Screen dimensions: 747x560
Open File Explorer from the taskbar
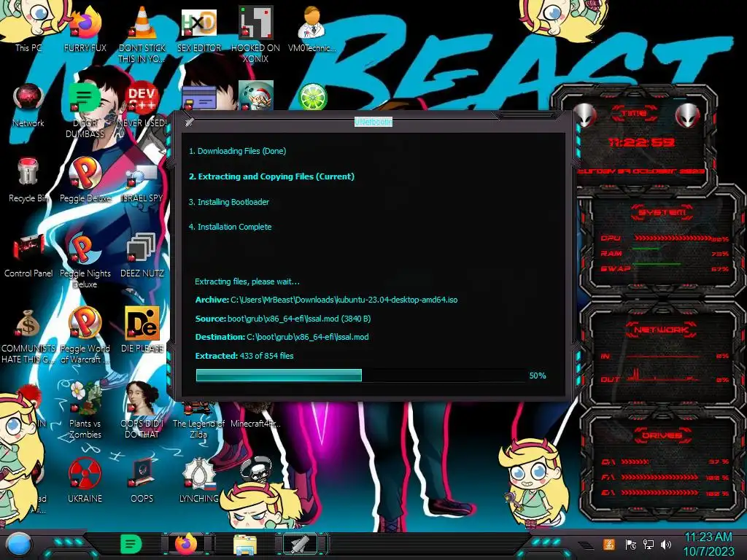tap(245, 544)
